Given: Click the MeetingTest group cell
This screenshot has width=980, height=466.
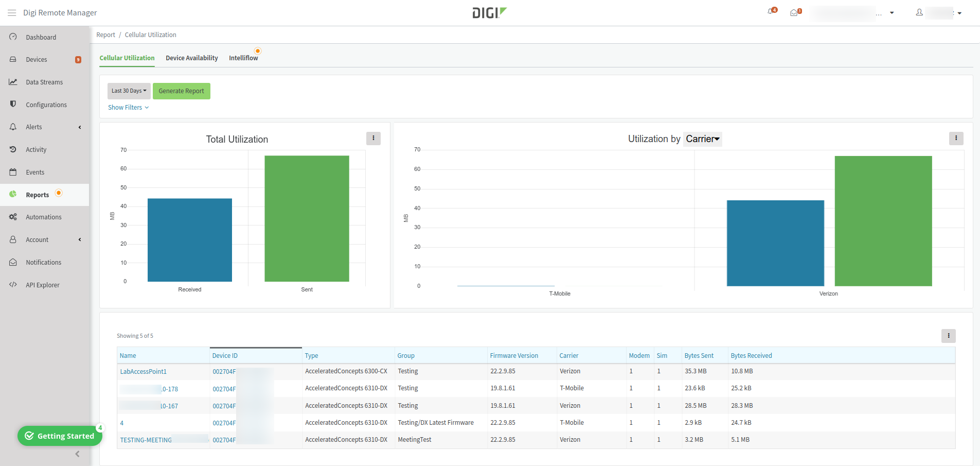Looking at the screenshot, I should (x=415, y=440).
